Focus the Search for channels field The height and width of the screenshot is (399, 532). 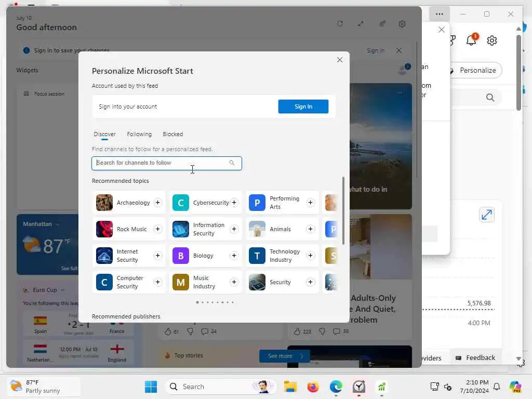(x=167, y=163)
